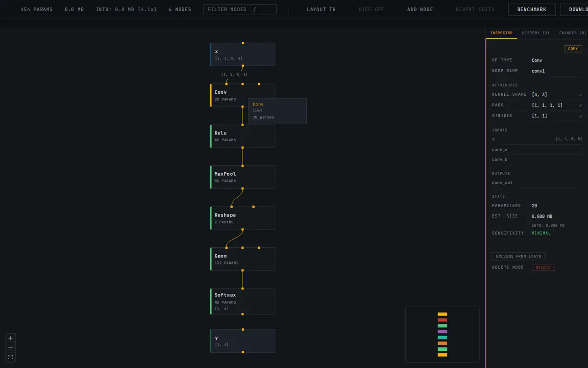
Task: Click input x in inspector
Action: [537, 139]
